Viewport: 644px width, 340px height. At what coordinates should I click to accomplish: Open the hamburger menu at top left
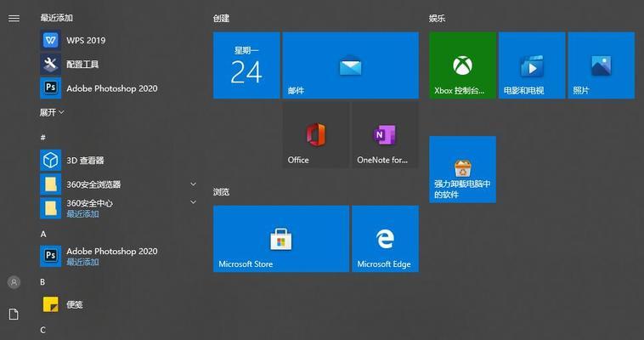14,18
